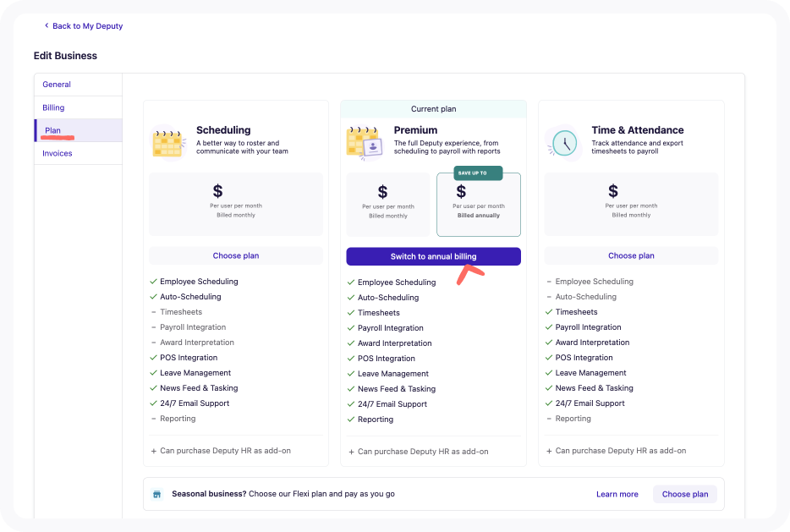Image resolution: width=790 pixels, height=532 pixels.
Task: Switch to the Invoices tab
Action: click(x=58, y=153)
